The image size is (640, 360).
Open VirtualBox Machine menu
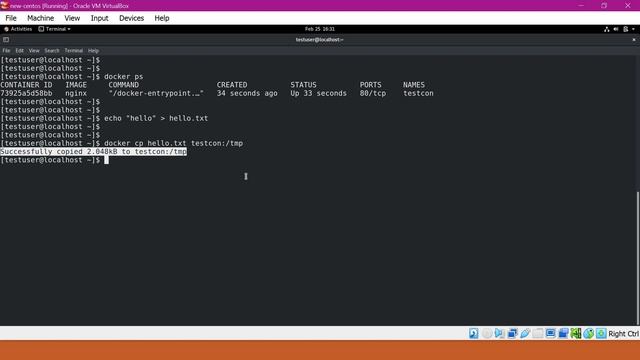tap(40, 18)
